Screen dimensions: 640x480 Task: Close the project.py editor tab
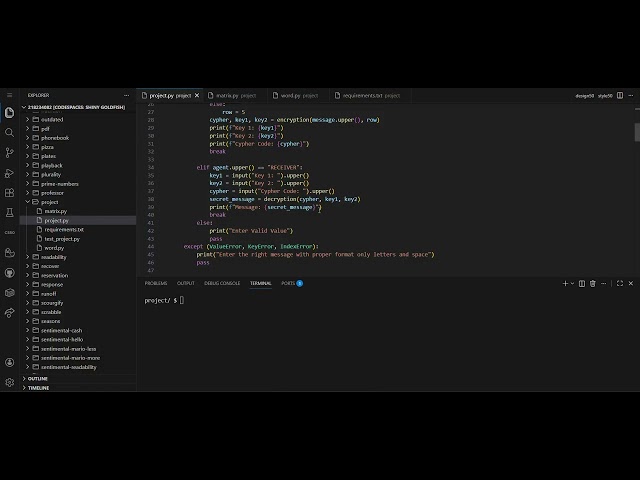click(197, 96)
